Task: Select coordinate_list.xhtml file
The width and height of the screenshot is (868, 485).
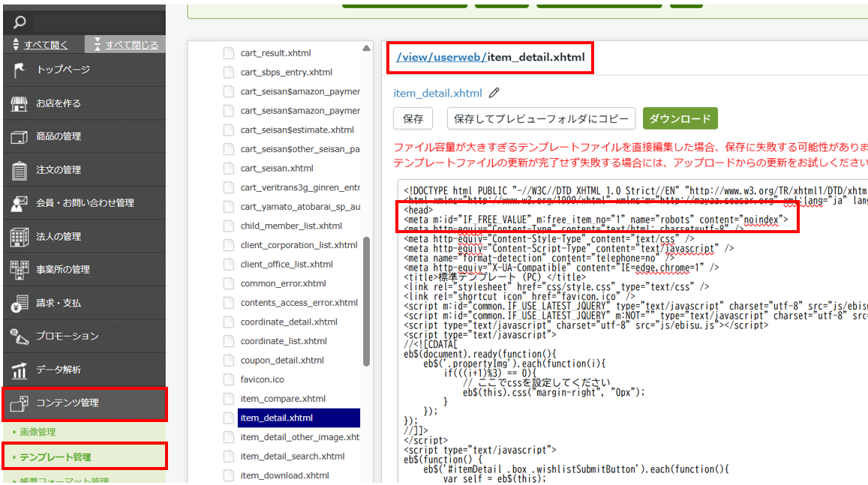Action: 284,341
